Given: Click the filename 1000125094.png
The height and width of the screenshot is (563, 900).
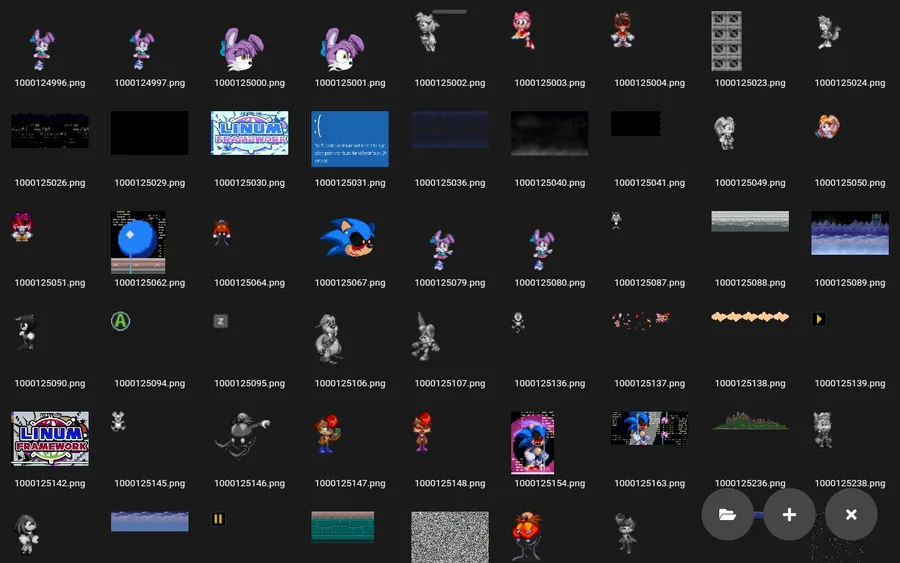Looking at the screenshot, I should [150, 383].
